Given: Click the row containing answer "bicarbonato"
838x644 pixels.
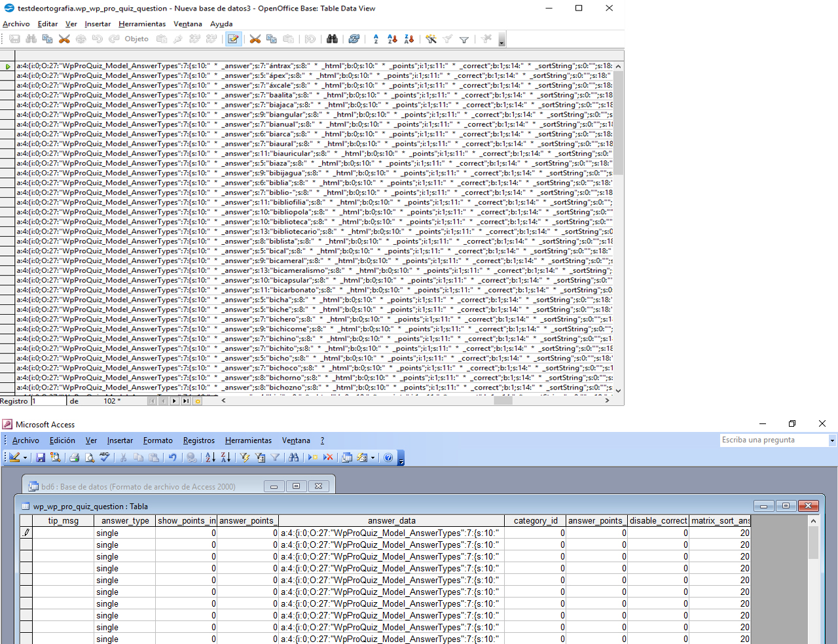Looking at the screenshot, I should point(314,290).
